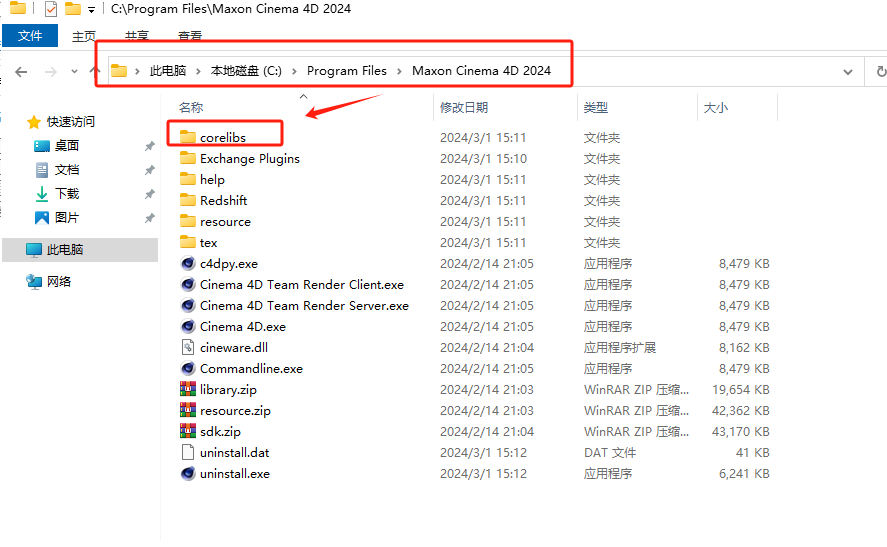This screenshot has width=887, height=547.
Task: Navigate back with the back arrow
Action: click(22, 71)
